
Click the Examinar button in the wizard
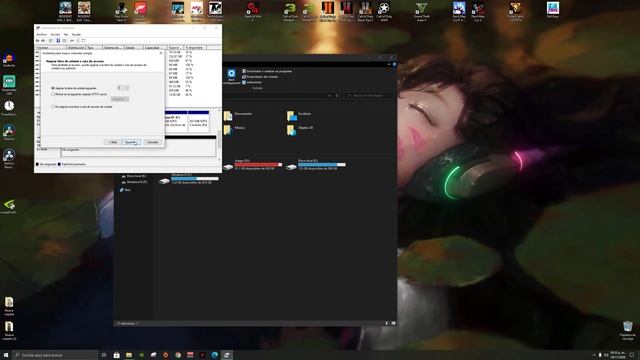120,99
